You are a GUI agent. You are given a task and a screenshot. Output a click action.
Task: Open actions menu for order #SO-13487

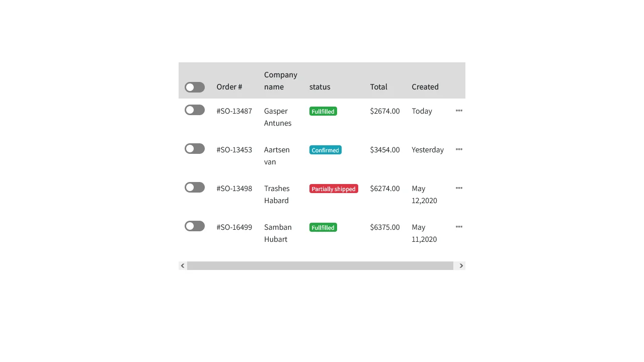point(459,111)
